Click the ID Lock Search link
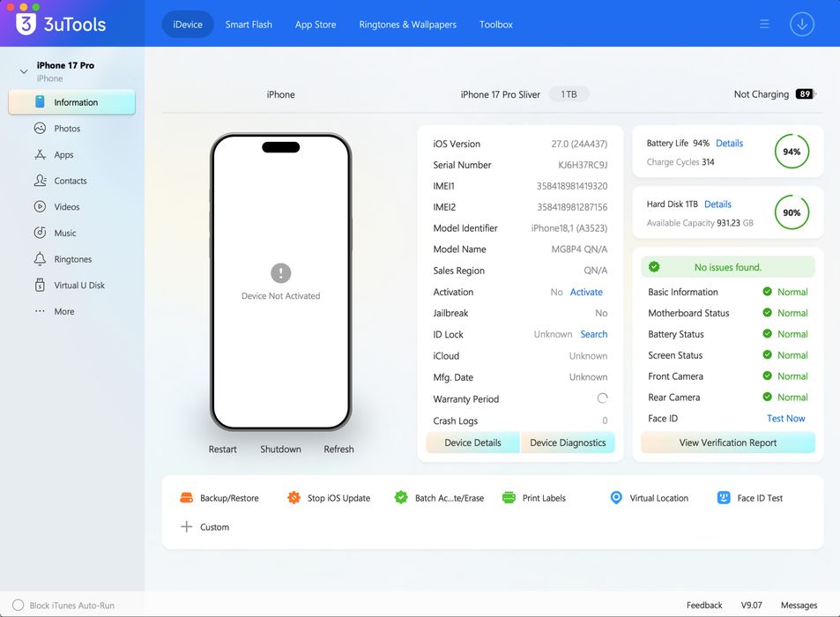840x617 pixels. click(x=594, y=334)
